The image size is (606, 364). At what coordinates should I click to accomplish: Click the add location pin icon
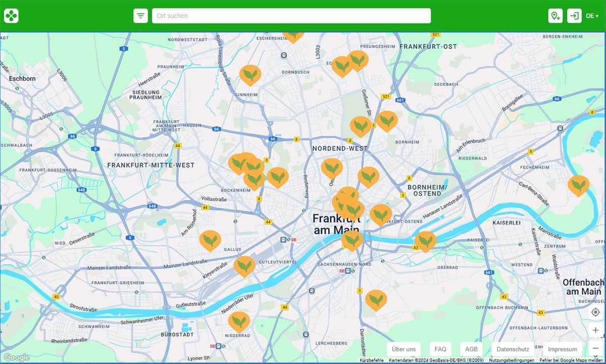click(555, 16)
